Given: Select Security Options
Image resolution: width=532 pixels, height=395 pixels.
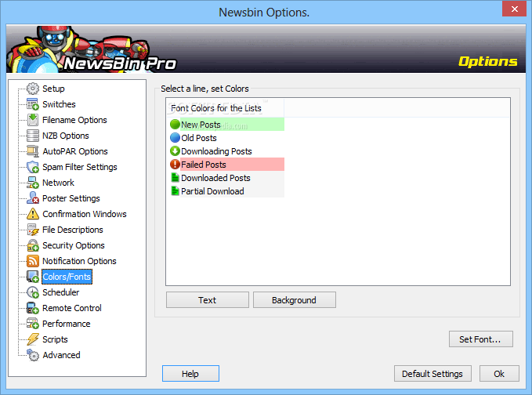Looking at the screenshot, I should [x=74, y=245].
